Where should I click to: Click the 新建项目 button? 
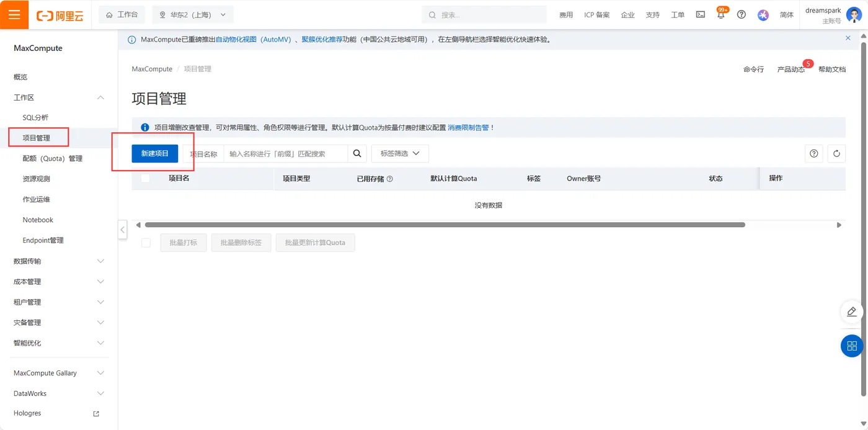tap(155, 153)
